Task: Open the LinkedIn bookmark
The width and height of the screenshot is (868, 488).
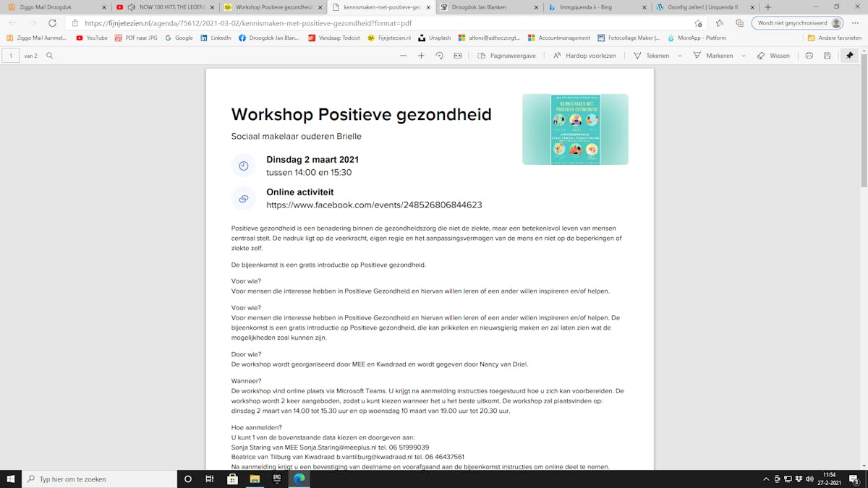Action: [x=216, y=38]
